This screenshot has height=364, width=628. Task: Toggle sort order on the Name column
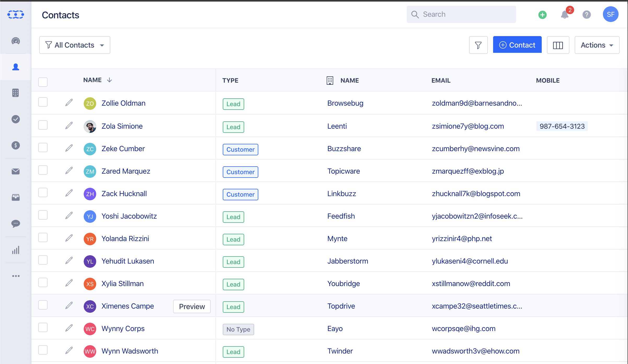tap(109, 80)
